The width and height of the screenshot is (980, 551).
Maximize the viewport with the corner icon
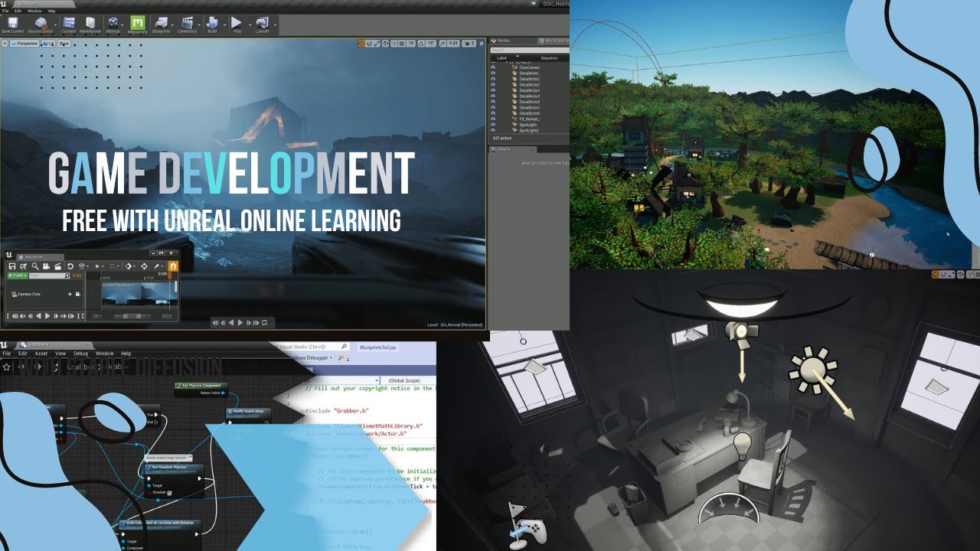pos(482,44)
